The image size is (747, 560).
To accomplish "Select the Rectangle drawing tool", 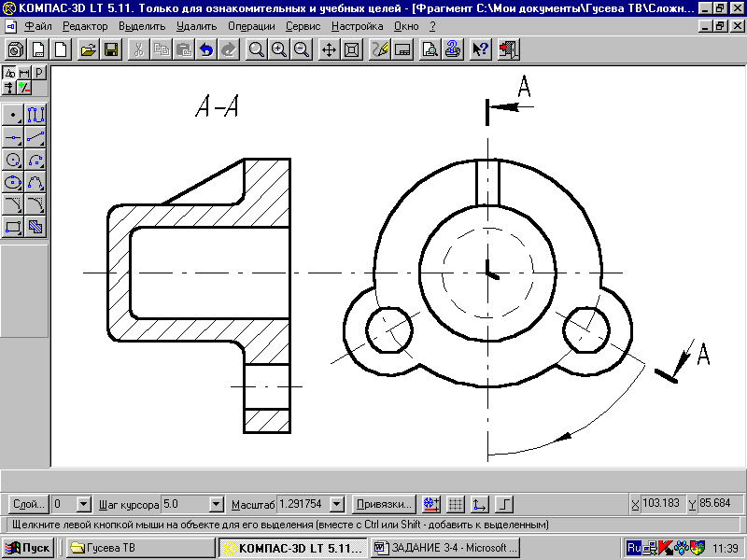I will (x=13, y=227).
